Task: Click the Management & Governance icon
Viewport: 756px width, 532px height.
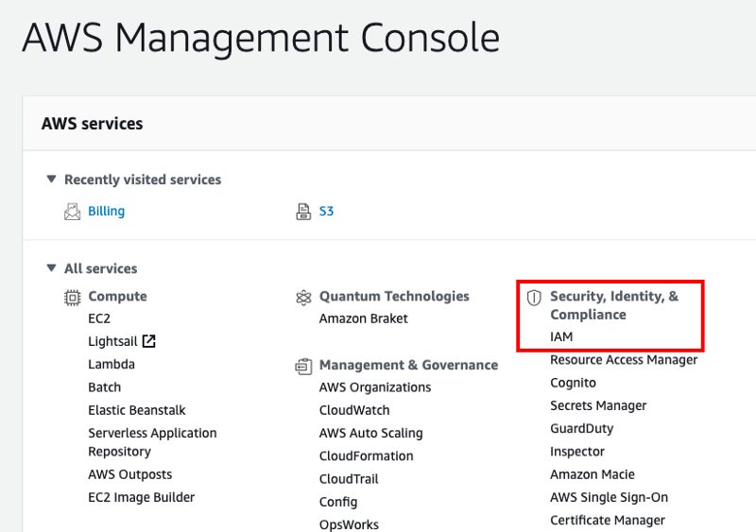Action: tap(303, 367)
